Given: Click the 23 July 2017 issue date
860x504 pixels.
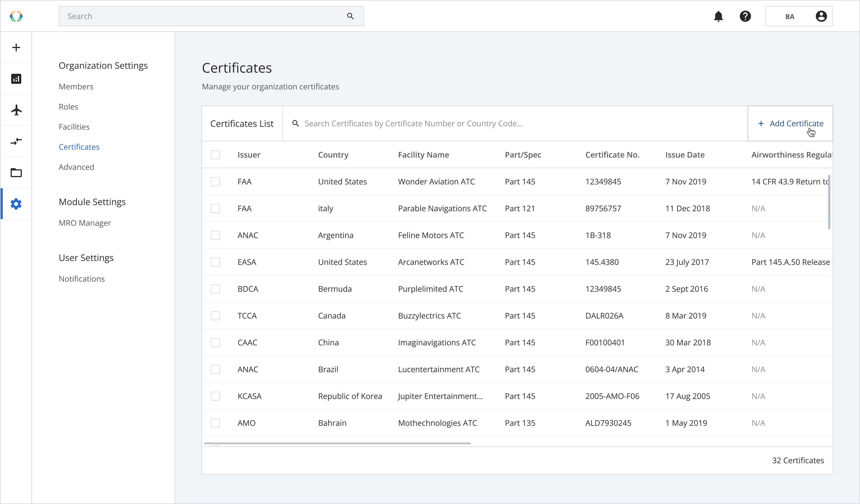Looking at the screenshot, I should pyautogui.click(x=687, y=262).
